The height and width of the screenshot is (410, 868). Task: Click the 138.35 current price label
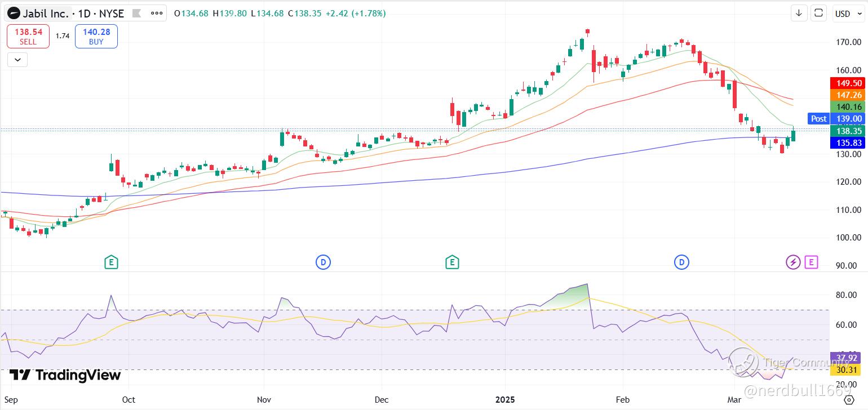tap(847, 131)
